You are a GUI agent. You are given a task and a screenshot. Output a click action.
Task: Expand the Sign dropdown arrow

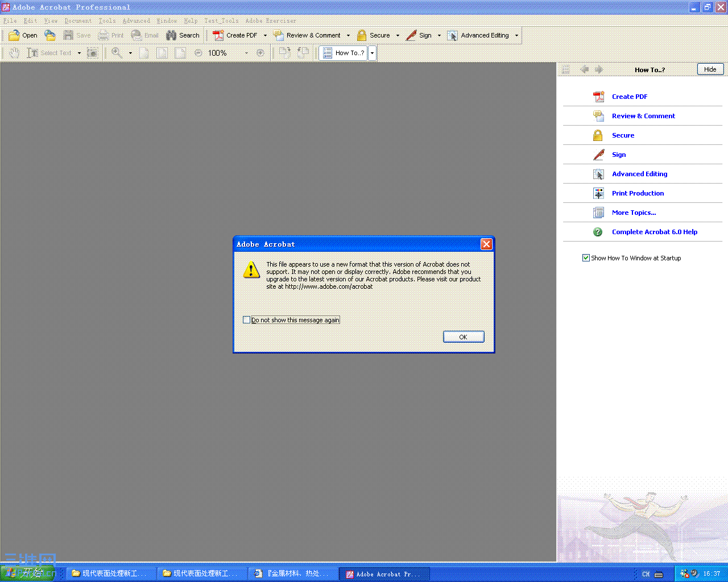439,35
